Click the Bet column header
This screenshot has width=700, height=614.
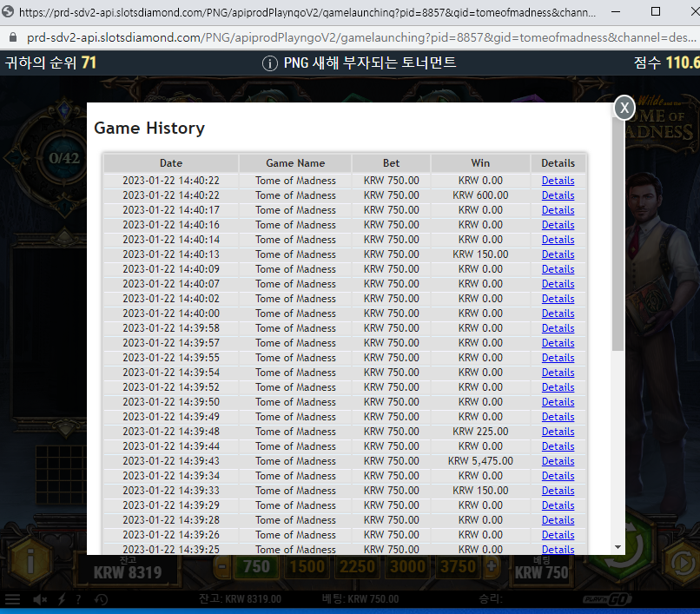pos(391,163)
